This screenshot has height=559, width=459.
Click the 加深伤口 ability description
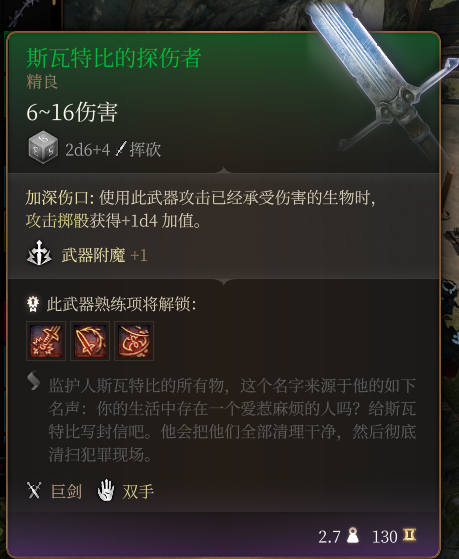pos(200,209)
